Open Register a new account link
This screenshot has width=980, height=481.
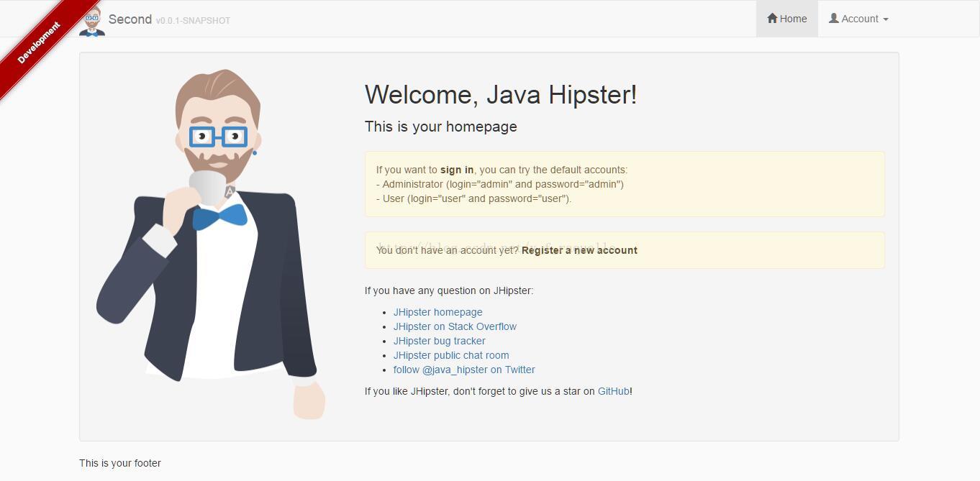point(579,250)
